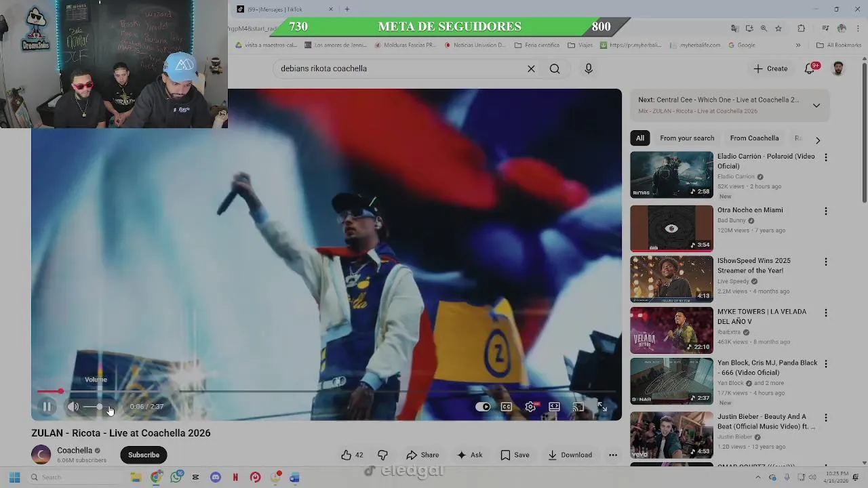The width and height of the screenshot is (868, 488).
Task: Open Discord from the taskbar
Action: [x=216, y=477]
